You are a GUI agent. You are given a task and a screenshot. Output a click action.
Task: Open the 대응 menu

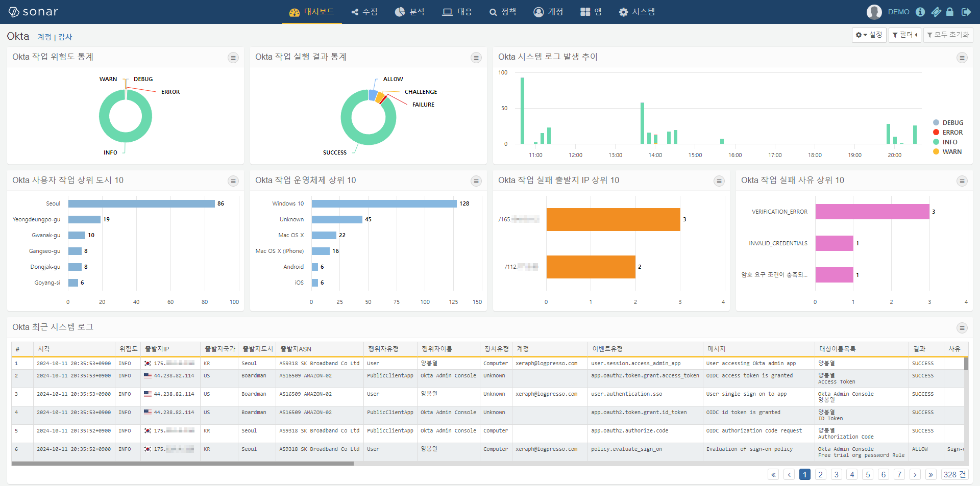457,12
